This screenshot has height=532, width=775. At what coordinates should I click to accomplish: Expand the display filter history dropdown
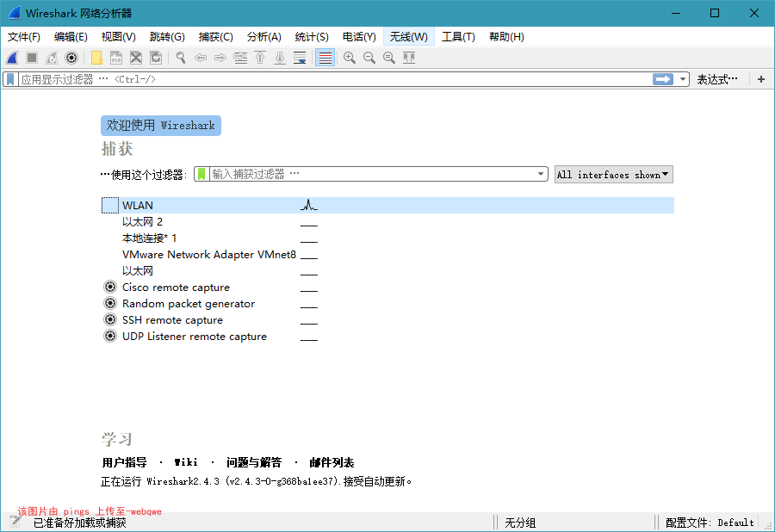(x=683, y=79)
